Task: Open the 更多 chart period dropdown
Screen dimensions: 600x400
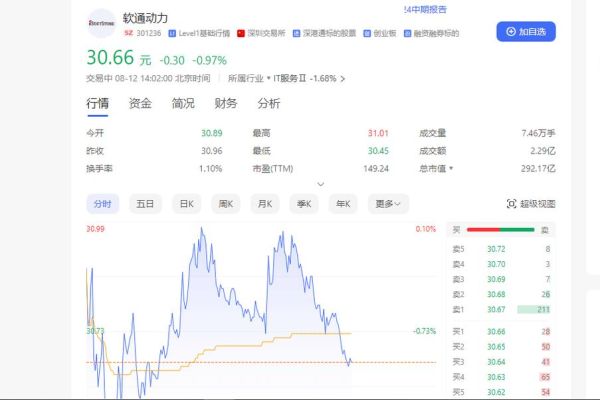Action: point(388,204)
